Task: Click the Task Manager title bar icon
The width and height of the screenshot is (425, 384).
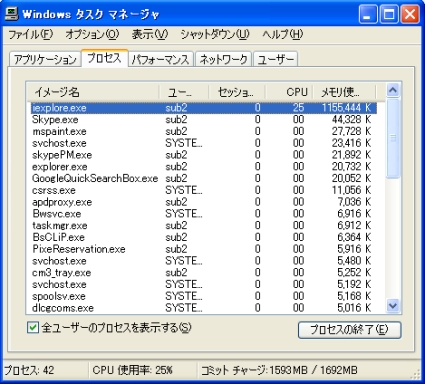Action: click(11, 14)
